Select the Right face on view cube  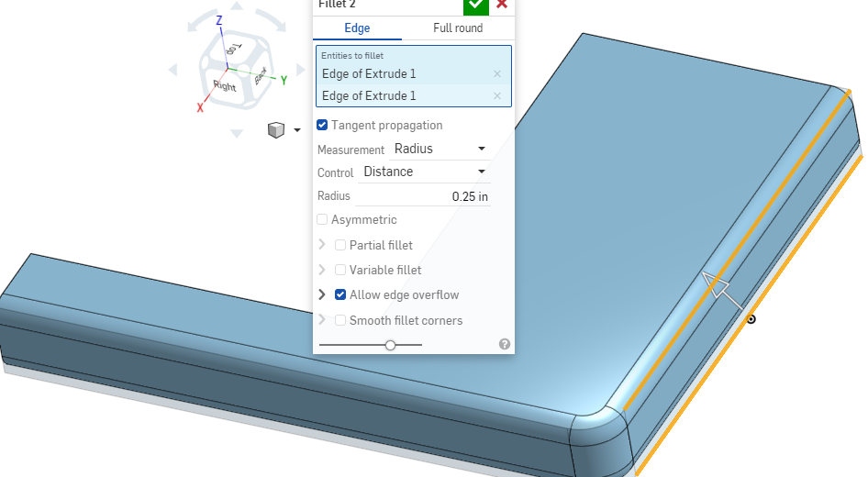click(x=224, y=85)
